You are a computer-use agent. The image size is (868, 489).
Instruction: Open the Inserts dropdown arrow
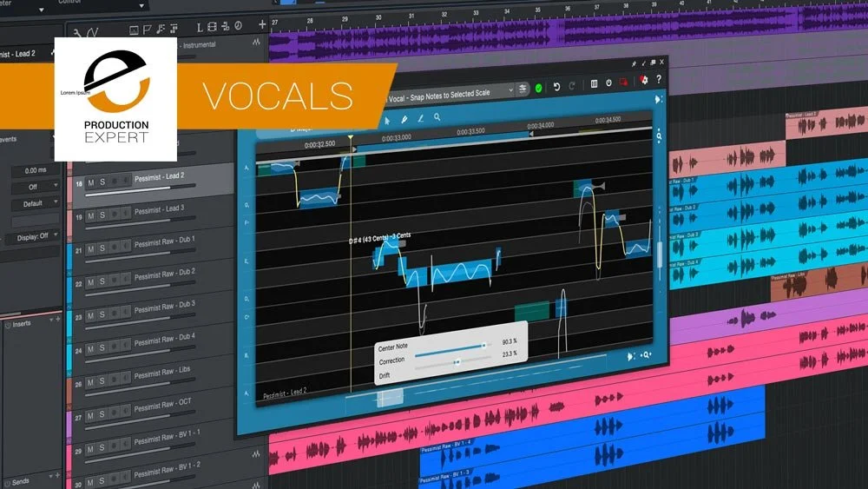[51, 320]
